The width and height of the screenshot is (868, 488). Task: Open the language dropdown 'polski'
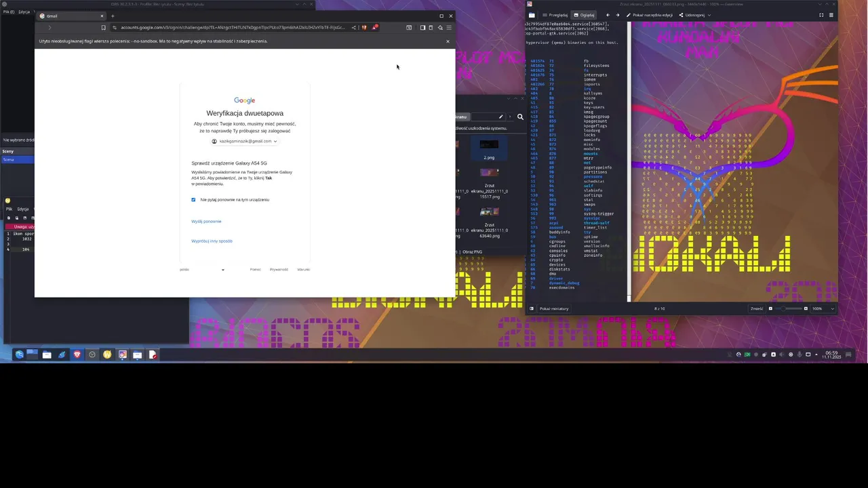(202, 270)
